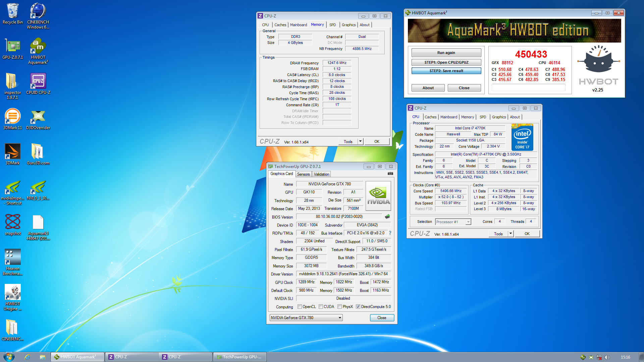
Task: Switch to Caches tab in the Memory CPU-Z window
Action: click(280, 25)
